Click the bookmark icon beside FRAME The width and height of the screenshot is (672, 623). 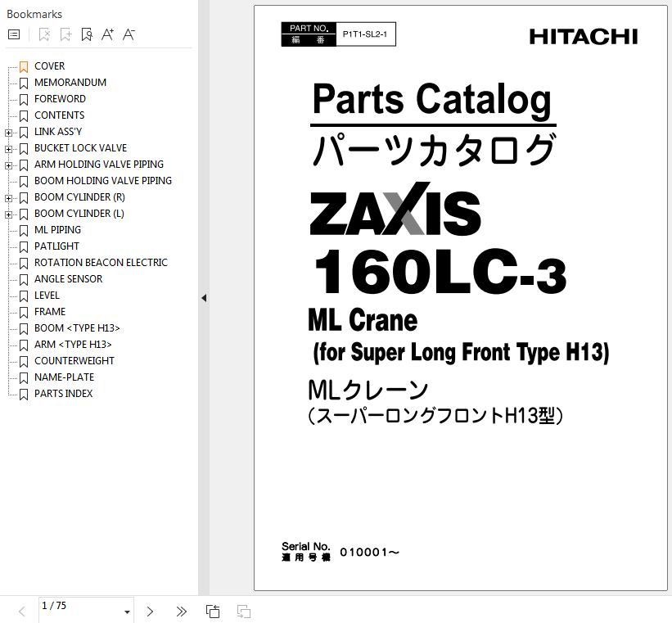pyautogui.click(x=24, y=312)
